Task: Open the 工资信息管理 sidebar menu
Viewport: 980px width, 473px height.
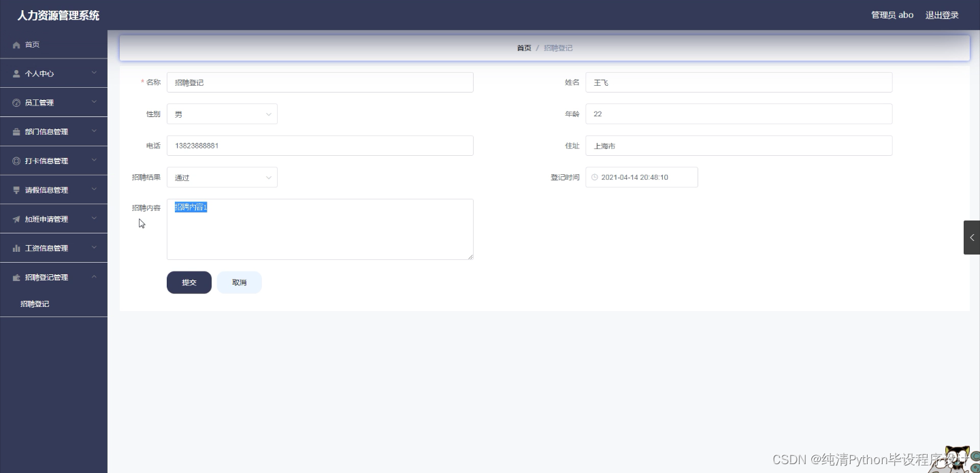Action: pyautogui.click(x=54, y=248)
